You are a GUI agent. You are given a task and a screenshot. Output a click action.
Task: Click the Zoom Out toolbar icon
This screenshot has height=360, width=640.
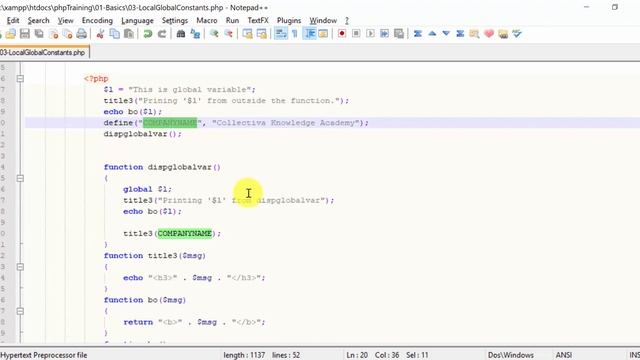pos(229,34)
